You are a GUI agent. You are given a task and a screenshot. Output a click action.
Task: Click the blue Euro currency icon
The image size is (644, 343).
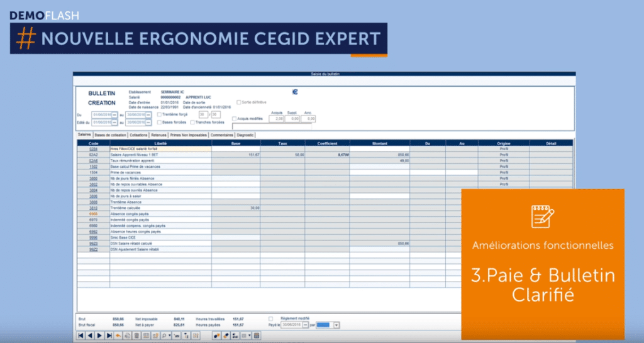(x=295, y=92)
